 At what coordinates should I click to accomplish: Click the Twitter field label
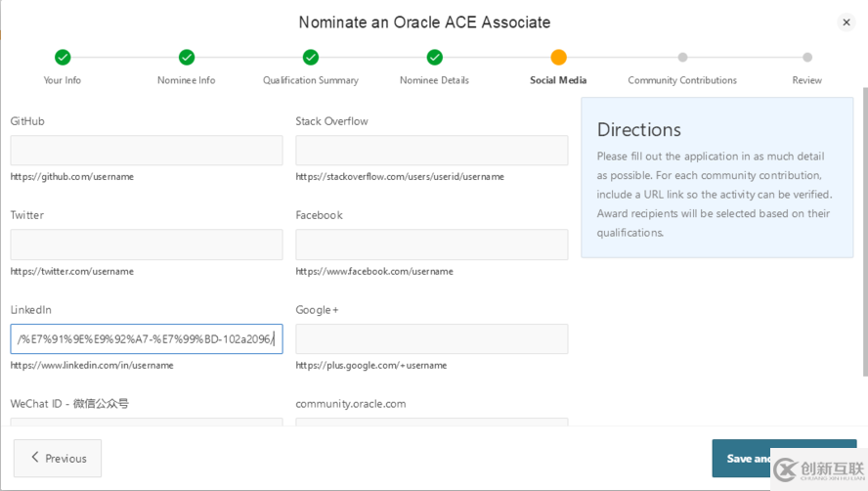26,215
